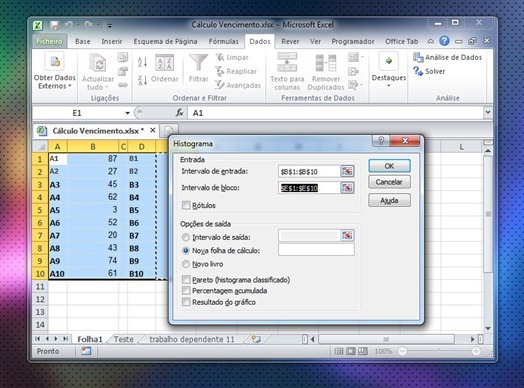This screenshot has width=524, height=388.
Task: Open the Rever ribbon tab
Action: coord(290,41)
